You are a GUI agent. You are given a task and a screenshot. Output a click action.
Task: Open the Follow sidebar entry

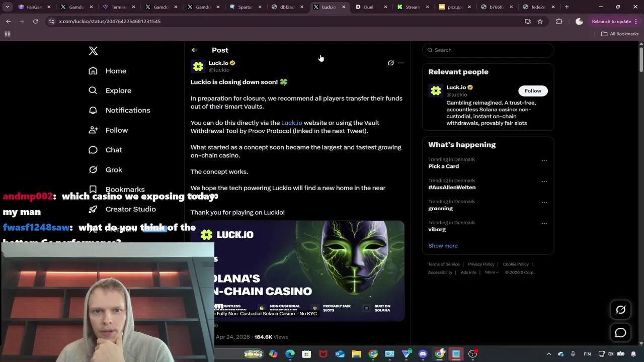[x=108, y=130]
